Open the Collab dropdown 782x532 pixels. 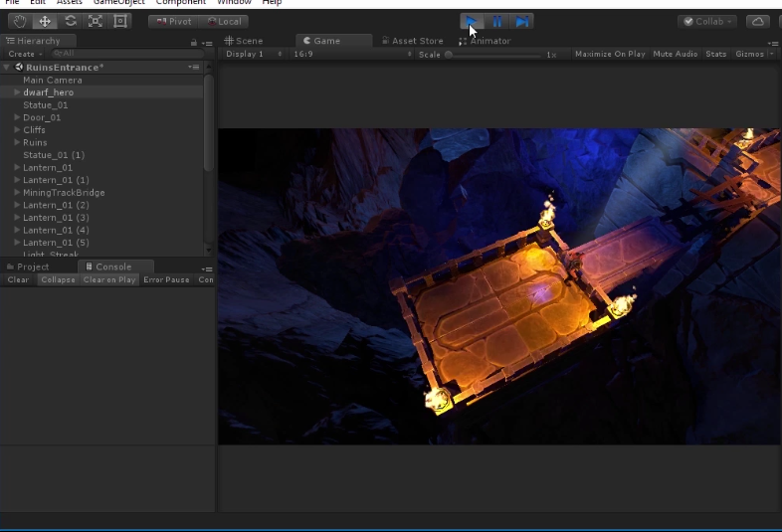click(x=707, y=21)
